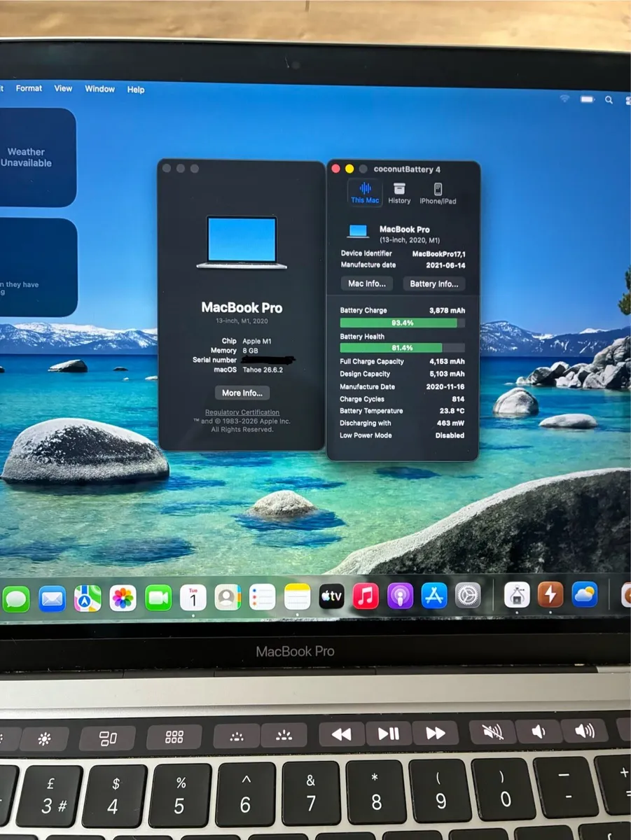This screenshot has width=631, height=840.
Task: Click the Low Power Mode Disabled value
Action: point(450,435)
